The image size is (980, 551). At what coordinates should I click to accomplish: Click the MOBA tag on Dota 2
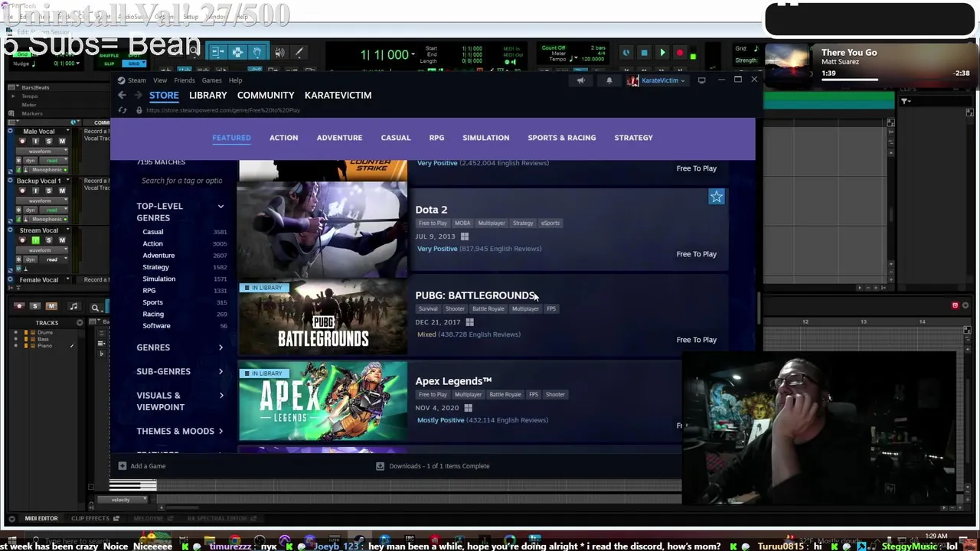[x=462, y=223]
